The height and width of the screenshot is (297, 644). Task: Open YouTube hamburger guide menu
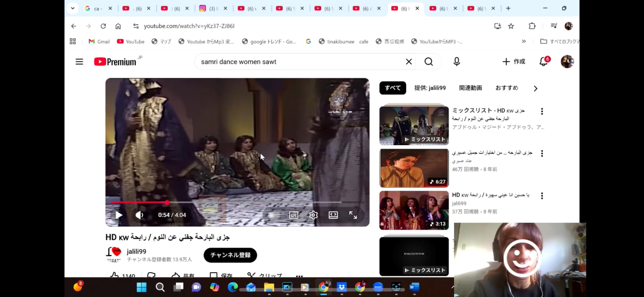[x=79, y=61]
